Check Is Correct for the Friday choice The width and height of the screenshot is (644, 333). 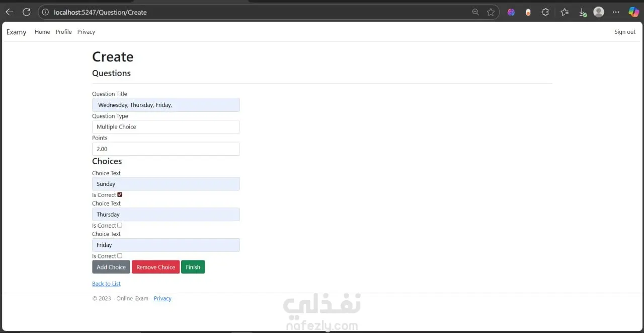click(x=120, y=256)
